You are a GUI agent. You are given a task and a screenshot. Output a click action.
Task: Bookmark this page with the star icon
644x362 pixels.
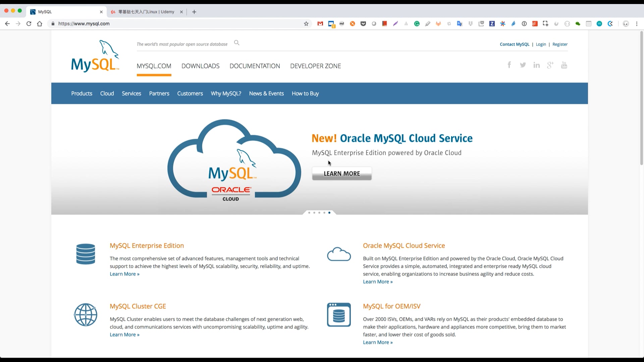coord(306,23)
